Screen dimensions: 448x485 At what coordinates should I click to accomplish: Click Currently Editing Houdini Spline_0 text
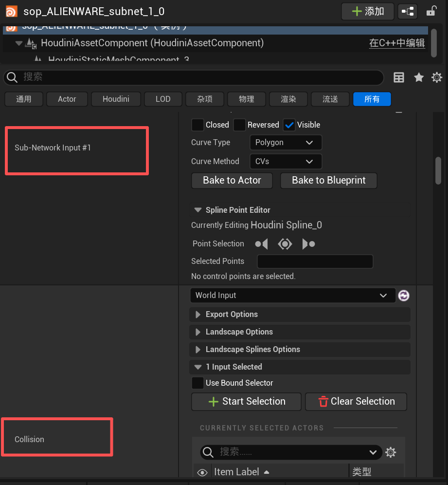click(256, 225)
